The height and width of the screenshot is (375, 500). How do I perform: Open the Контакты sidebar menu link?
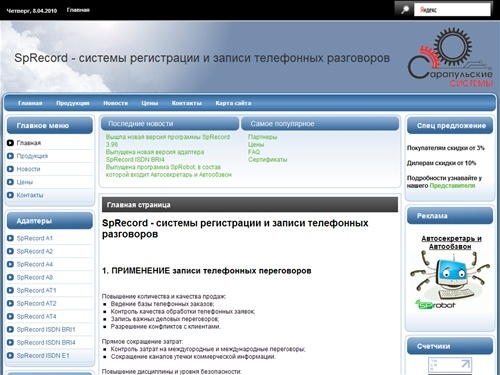pos(30,195)
